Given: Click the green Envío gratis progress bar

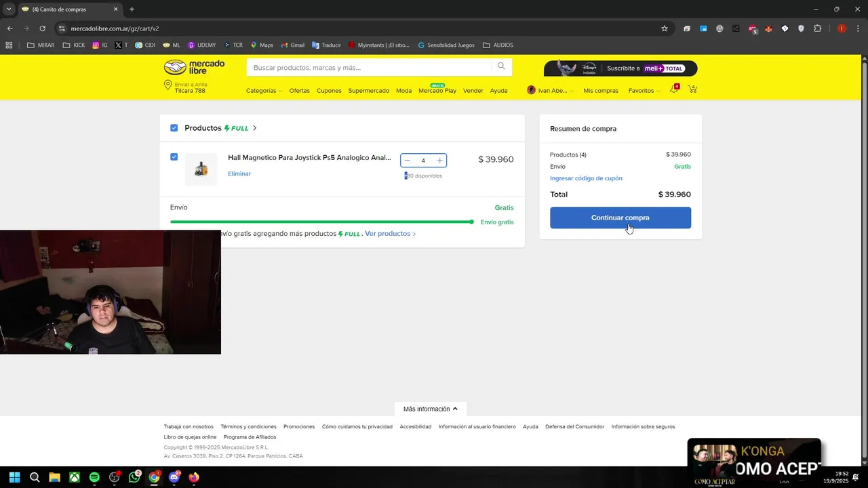Looking at the screenshot, I should point(322,222).
